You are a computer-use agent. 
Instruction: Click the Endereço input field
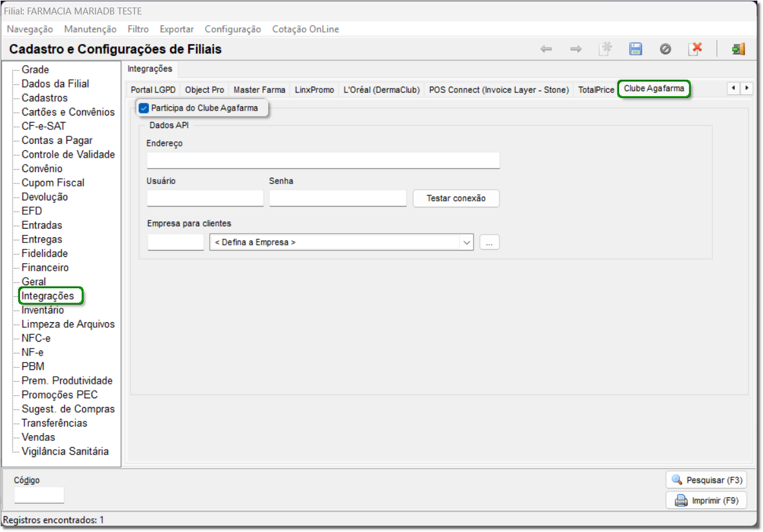pyautogui.click(x=323, y=160)
